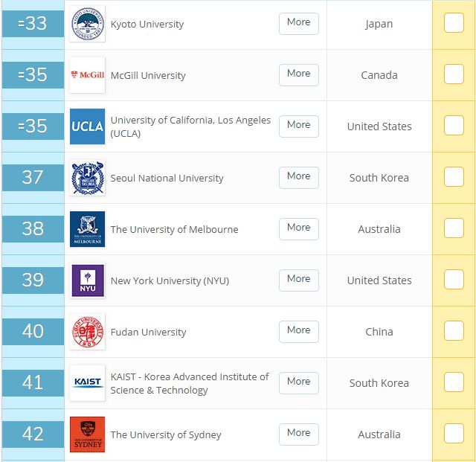The height and width of the screenshot is (462, 476).
Task: Show More for KAIST
Action: [298, 382]
